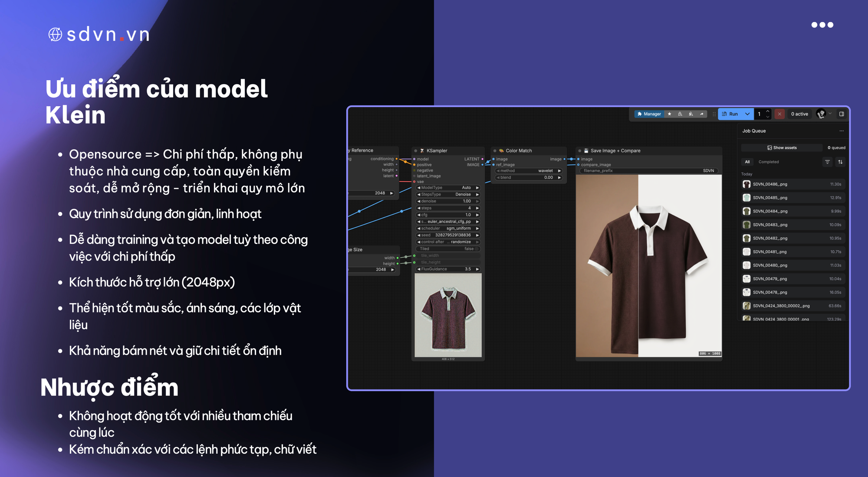The image size is (868, 477).
Task: Grab the drag handle dots beside Run
Action: tap(714, 114)
